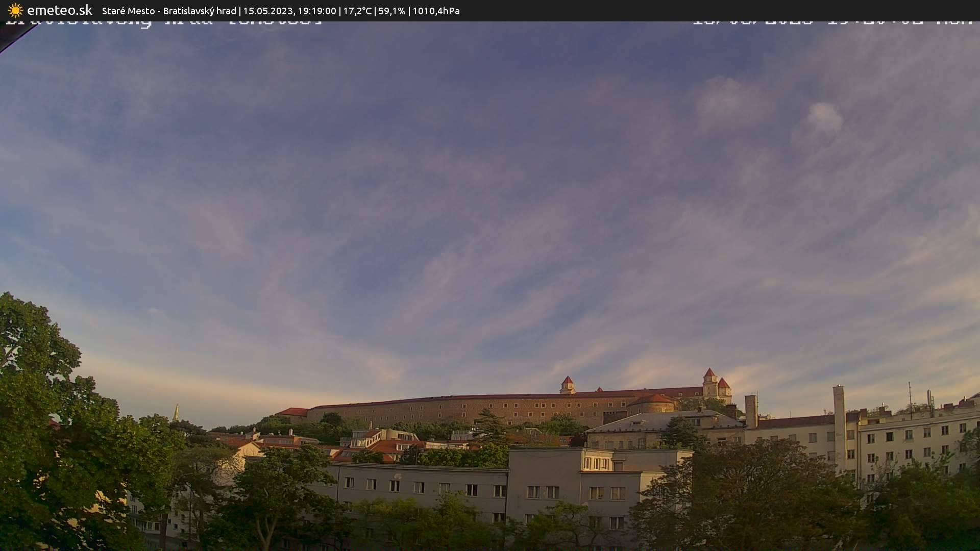Click the faded watermark text top-left of image
The image size is (980, 551).
click(x=163, y=21)
